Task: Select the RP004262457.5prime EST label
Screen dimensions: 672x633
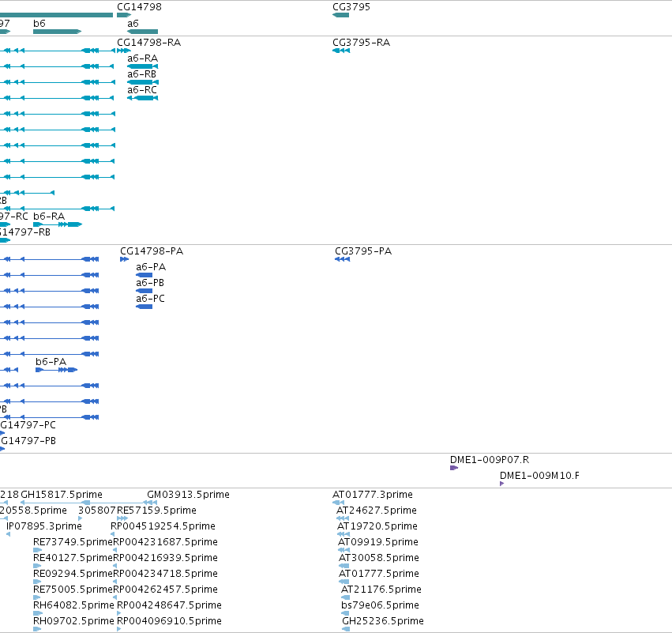Action: pyautogui.click(x=165, y=590)
